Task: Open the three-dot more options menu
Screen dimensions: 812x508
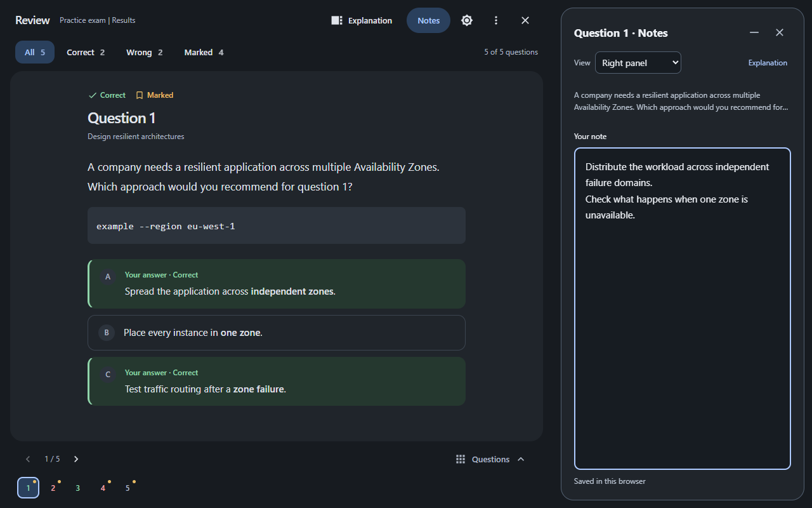Action: [496, 20]
